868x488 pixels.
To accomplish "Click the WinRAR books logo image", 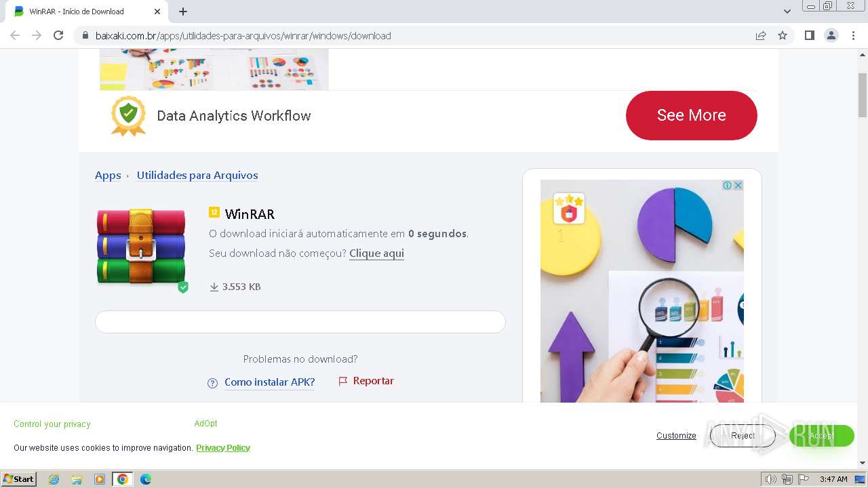I will 141,246.
